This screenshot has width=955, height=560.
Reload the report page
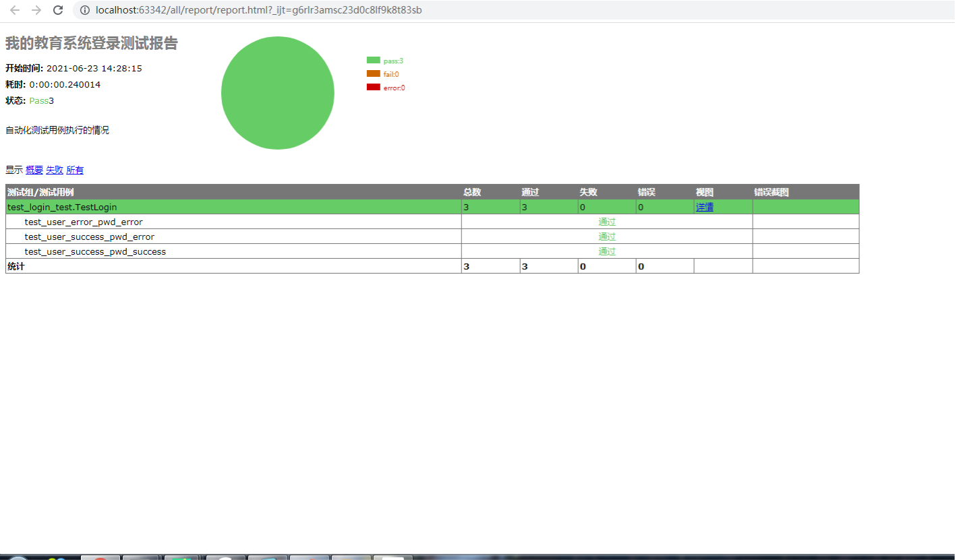(x=58, y=10)
